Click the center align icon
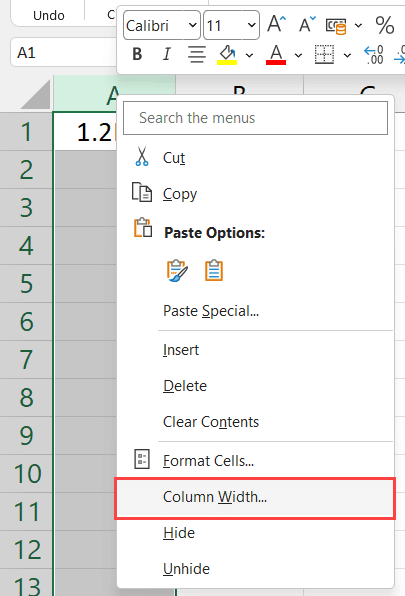Viewport: 405px width, 596px height. (x=197, y=54)
